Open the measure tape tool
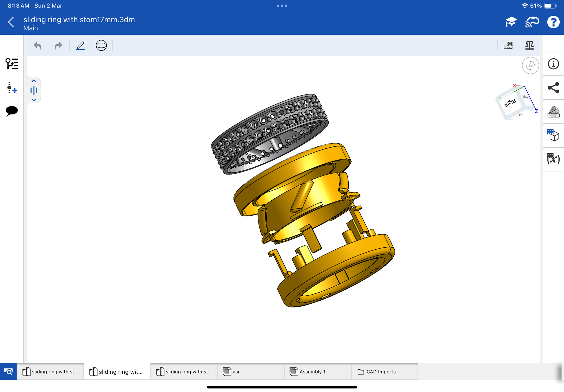 point(508,46)
